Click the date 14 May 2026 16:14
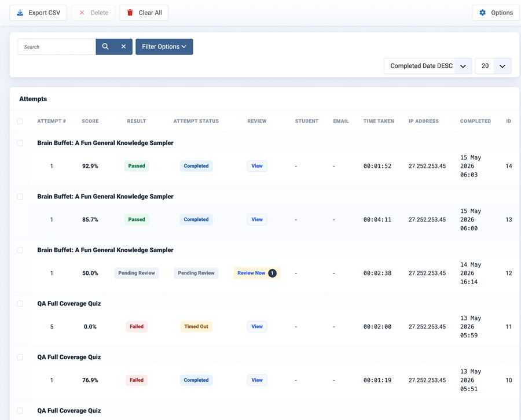Image resolution: width=521 pixels, height=420 pixels. pyautogui.click(x=471, y=273)
